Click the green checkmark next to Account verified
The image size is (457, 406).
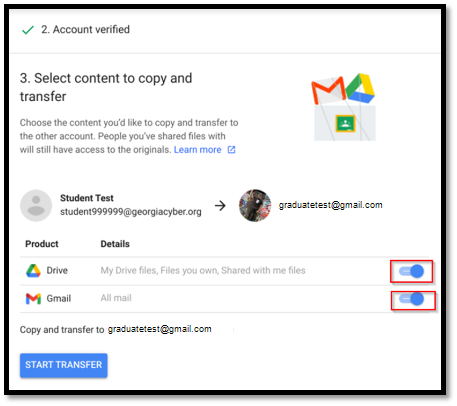click(28, 30)
